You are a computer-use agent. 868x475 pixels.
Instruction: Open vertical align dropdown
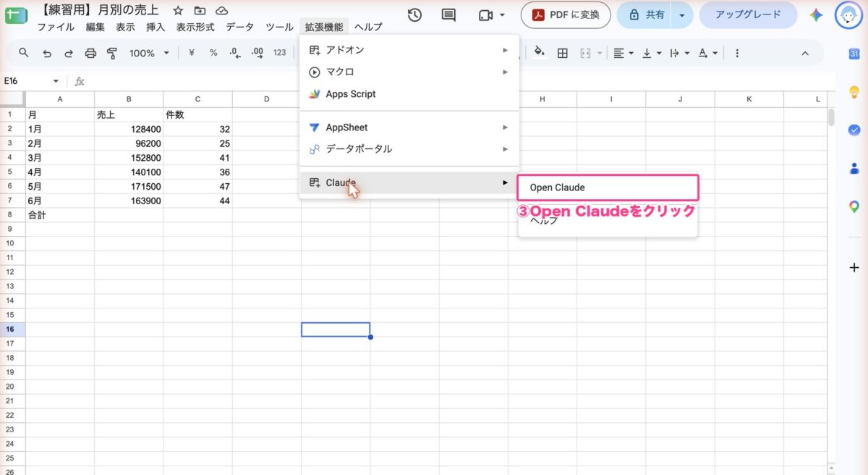[652, 53]
